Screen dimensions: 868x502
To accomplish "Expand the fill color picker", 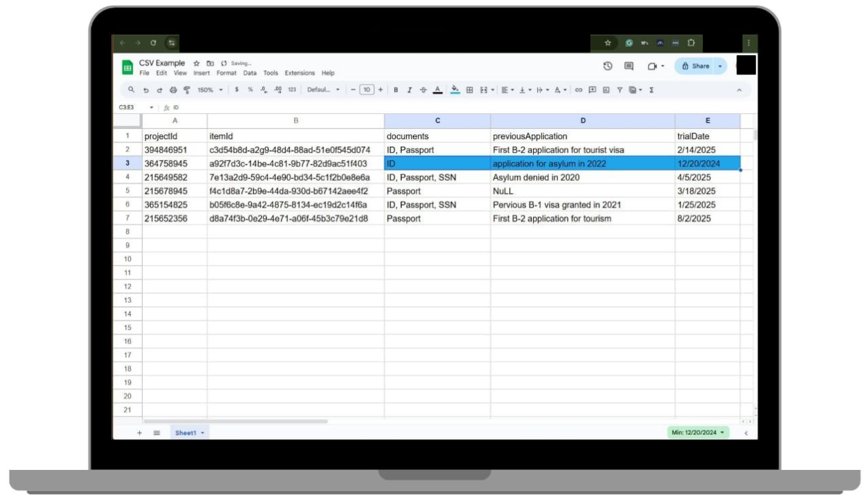I will tap(455, 89).
